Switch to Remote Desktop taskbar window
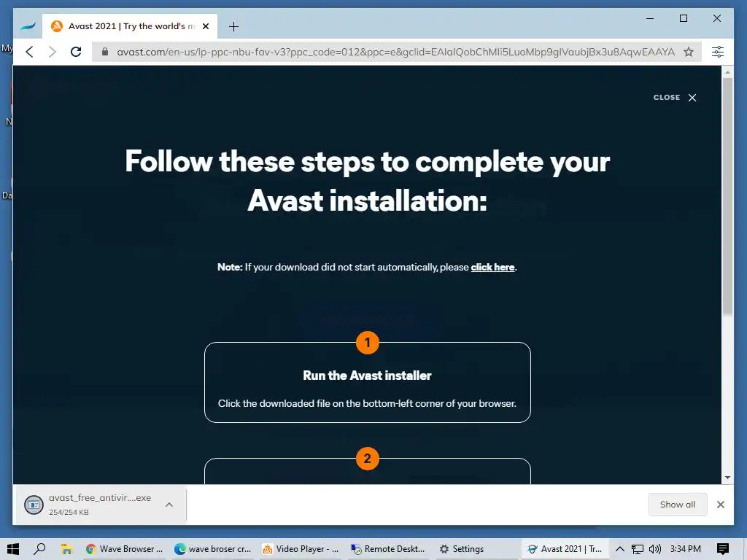Screen dimensions: 747x560 [388, 549]
